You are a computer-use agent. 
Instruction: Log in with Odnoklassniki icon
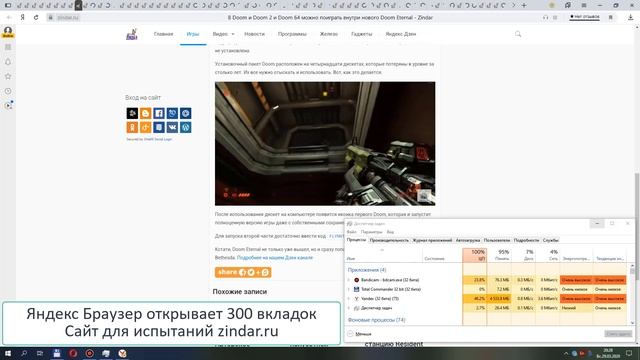tap(132, 127)
